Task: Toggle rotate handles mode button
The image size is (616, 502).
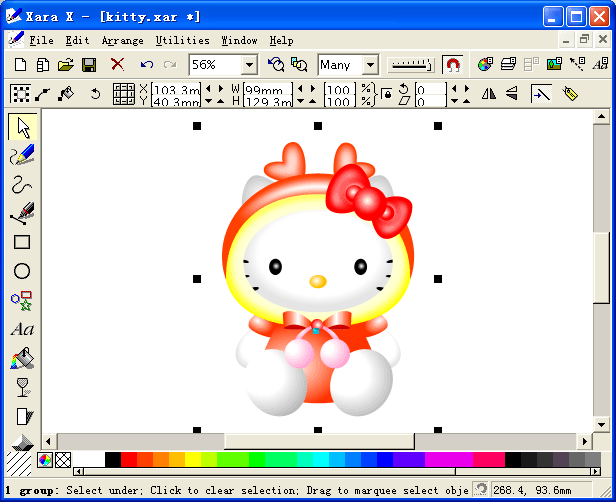Action: point(95,94)
